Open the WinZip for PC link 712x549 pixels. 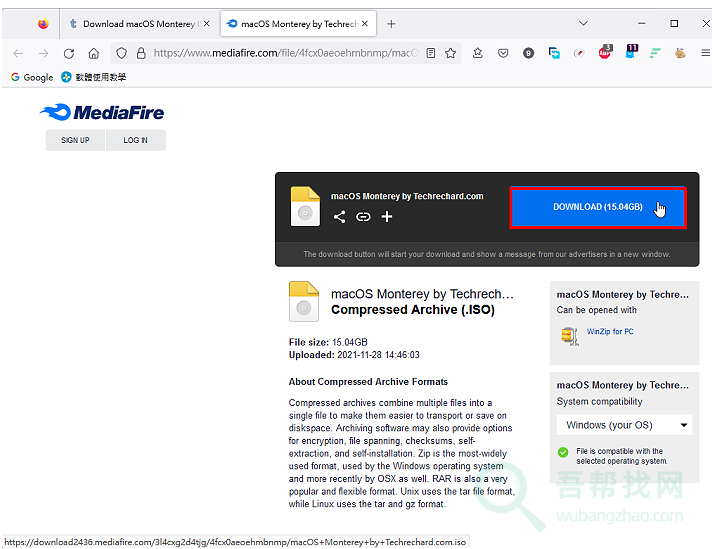[x=610, y=331]
